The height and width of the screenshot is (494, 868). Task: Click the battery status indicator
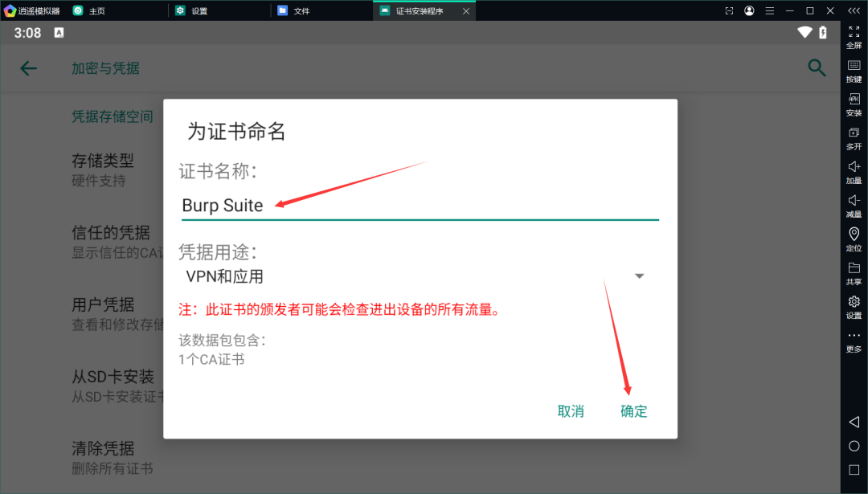coord(821,32)
